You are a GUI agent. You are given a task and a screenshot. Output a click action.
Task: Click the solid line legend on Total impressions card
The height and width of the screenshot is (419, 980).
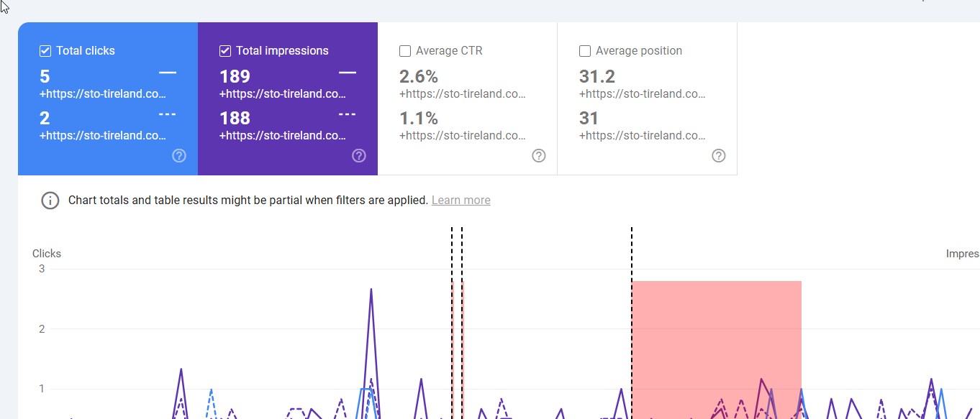tap(348, 73)
